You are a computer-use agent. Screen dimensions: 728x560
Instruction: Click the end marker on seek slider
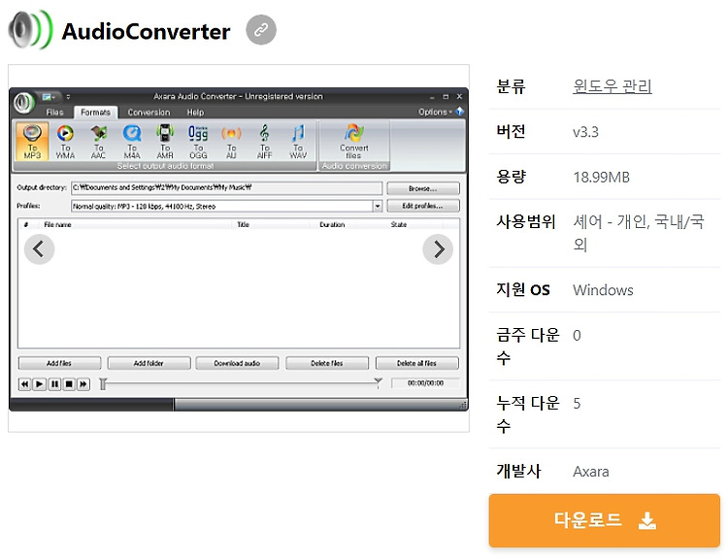pyautogui.click(x=378, y=382)
